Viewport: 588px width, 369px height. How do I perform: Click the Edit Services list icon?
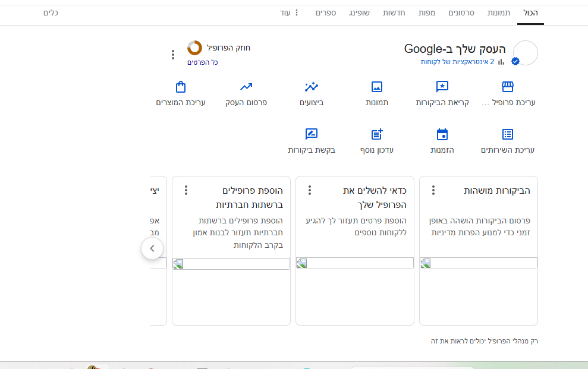tap(507, 134)
